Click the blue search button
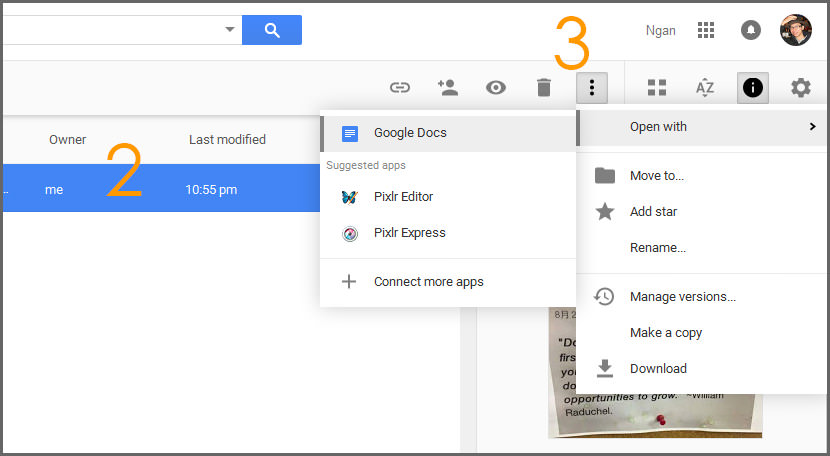The image size is (830, 456). point(272,30)
